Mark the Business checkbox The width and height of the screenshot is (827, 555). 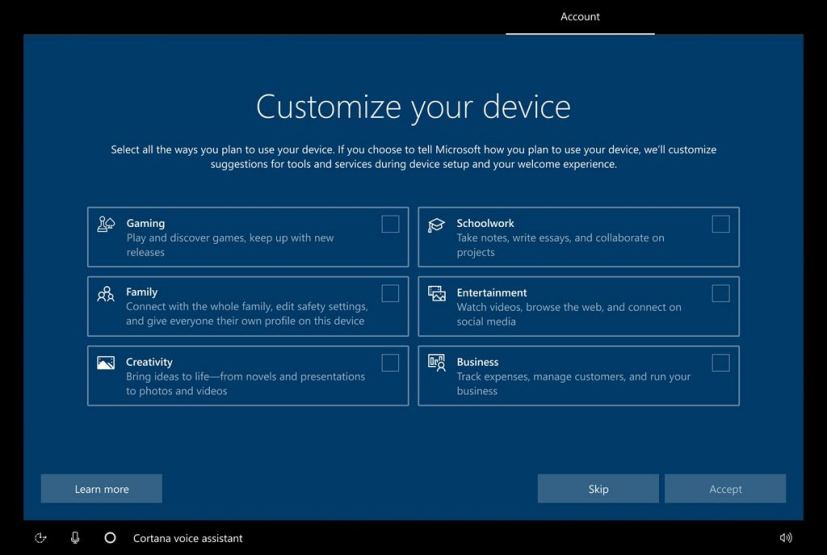click(x=720, y=363)
